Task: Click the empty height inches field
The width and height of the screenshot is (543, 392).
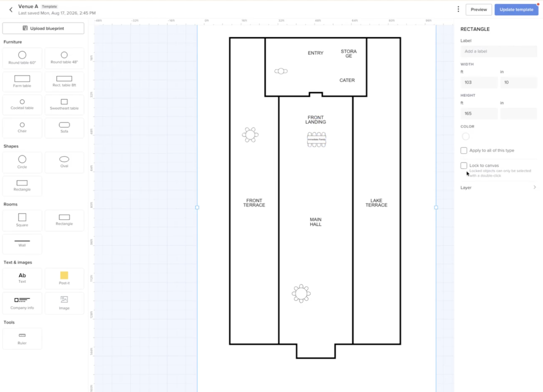Action: [518, 114]
